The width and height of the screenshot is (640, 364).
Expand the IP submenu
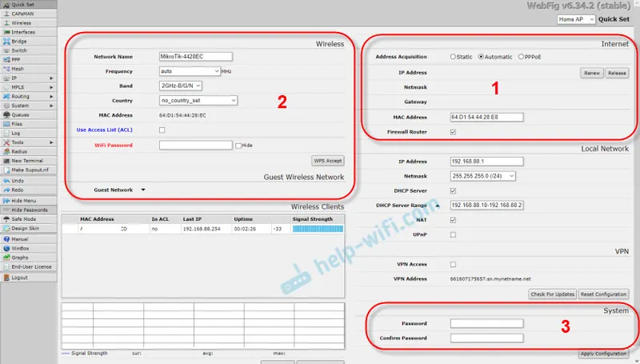51,78
